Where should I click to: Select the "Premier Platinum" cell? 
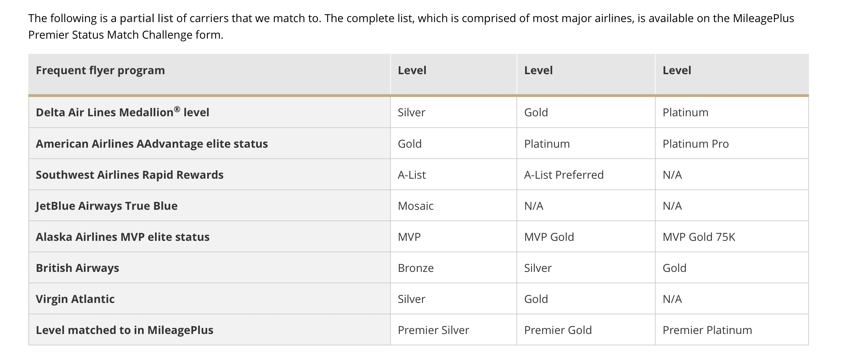tap(707, 330)
